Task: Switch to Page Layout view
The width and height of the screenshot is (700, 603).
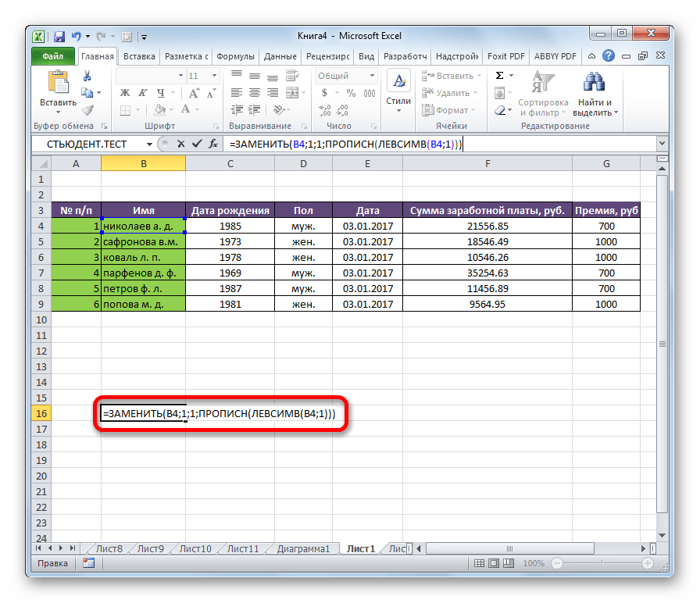Action: tap(494, 563)
